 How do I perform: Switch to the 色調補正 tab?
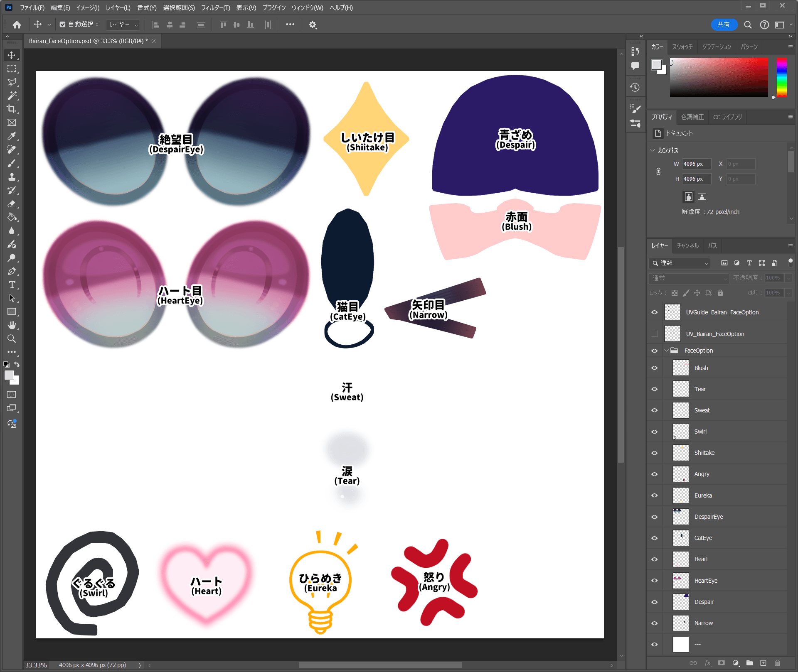click(x=692, y=117)
